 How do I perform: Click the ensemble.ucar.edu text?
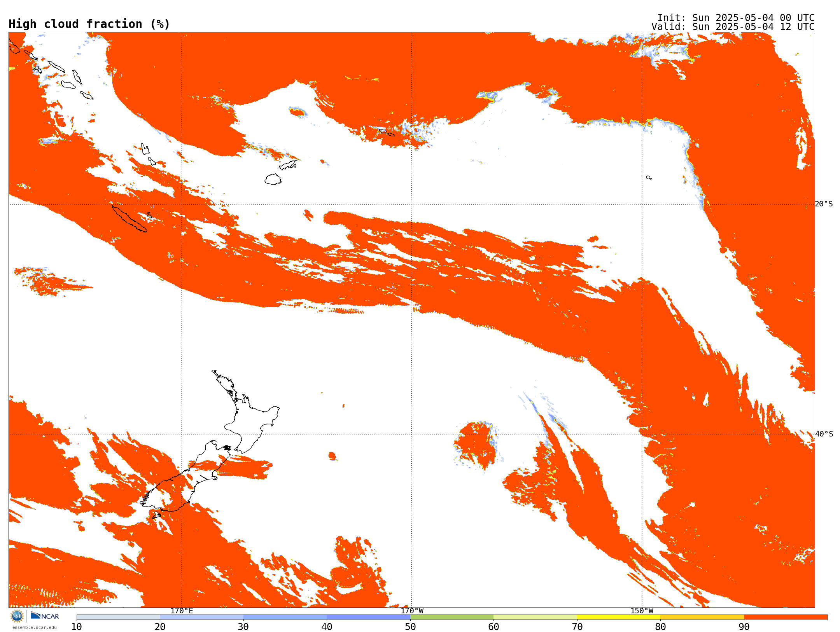click(35, 627)
